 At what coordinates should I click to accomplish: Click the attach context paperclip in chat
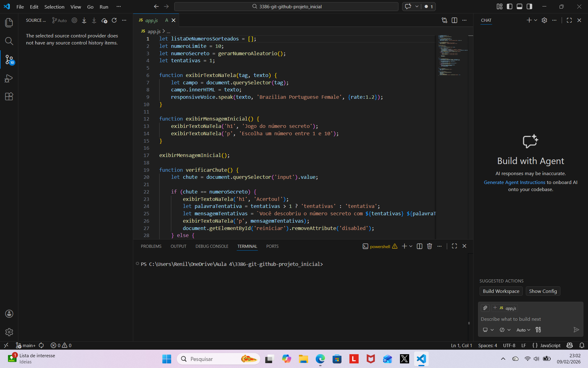click(x=485, y=308)
